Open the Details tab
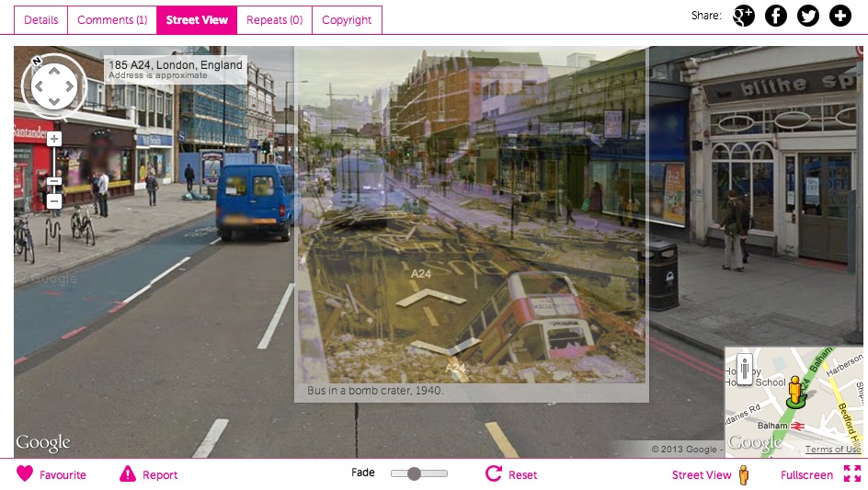 pyautogui.click(x=41, y=20)
